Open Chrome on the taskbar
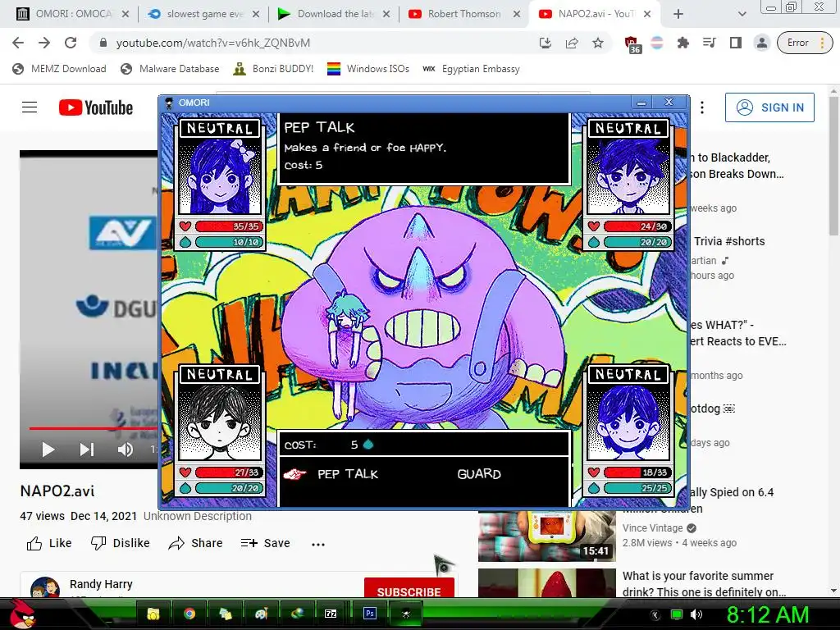The height and width of the screenshot is (630, 840). (x=189, y=614)
